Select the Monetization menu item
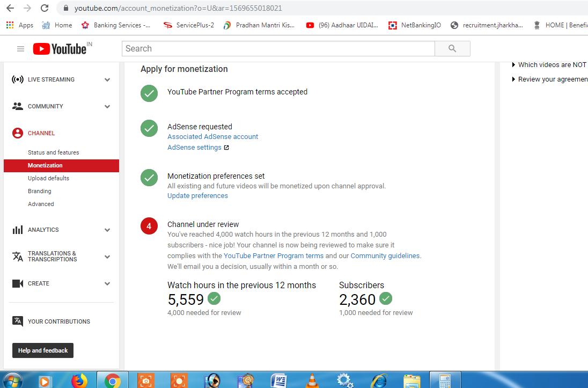Screen dimensions: 588x388 [x=62, y=165]
